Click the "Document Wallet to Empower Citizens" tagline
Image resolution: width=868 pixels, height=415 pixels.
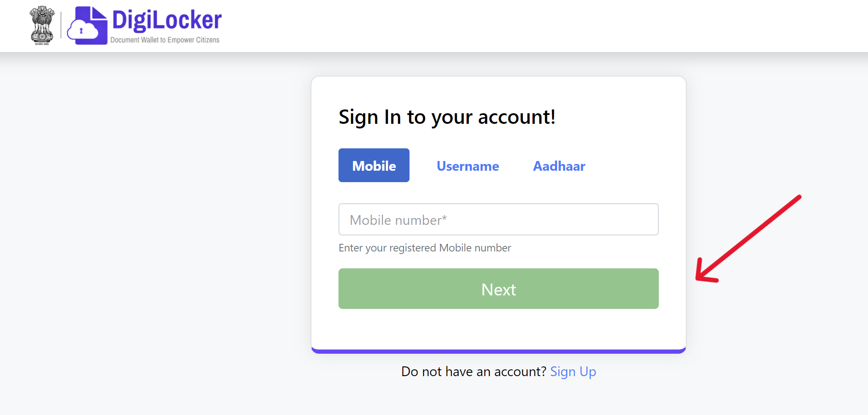click(x=165, y=40)
